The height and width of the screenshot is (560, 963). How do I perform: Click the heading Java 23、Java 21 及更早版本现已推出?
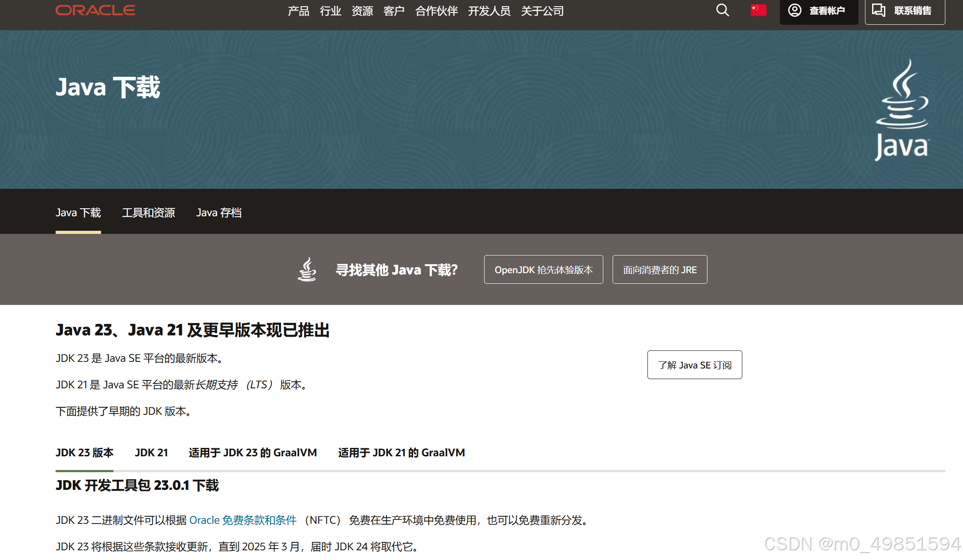coord(192,330)
